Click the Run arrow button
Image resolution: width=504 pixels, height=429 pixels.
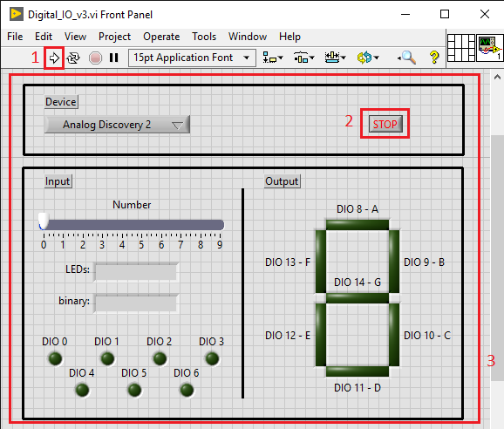54,58
